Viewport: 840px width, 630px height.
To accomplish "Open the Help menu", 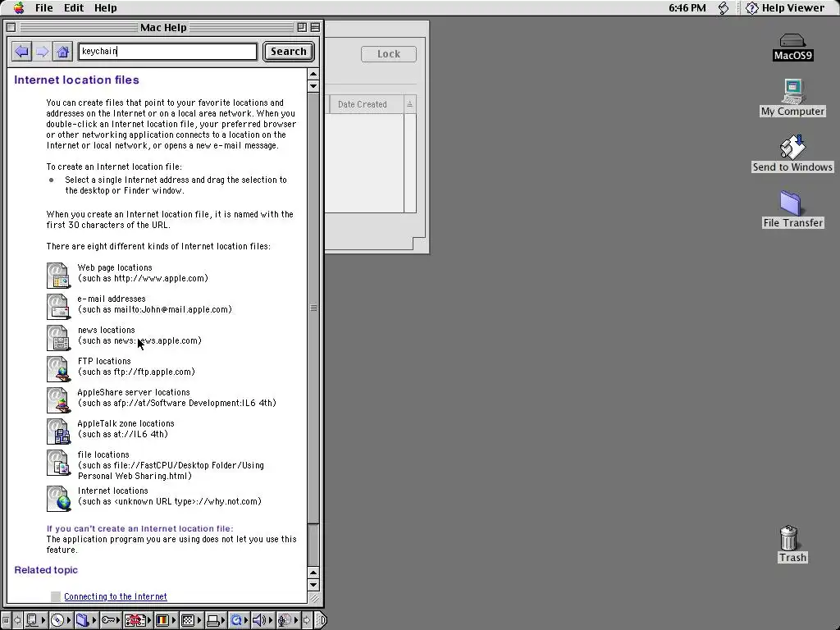I will (106, 7).
